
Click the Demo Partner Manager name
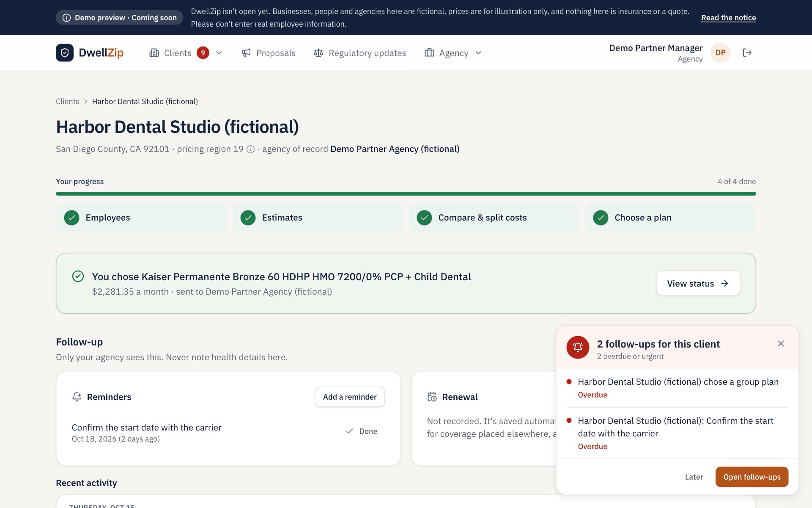pyautogui.click(x=656, y=48)
